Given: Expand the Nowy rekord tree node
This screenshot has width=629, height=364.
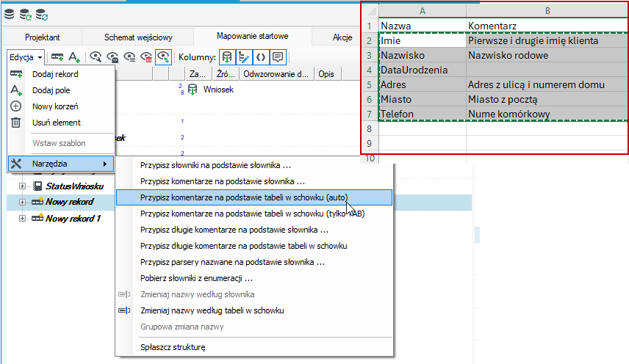Looking at the screenshot, I should (x=23, y=203).
